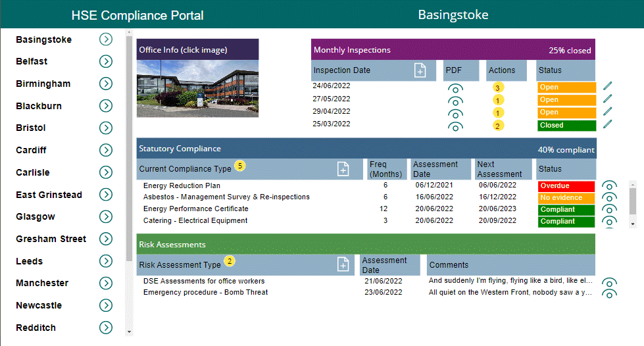Viewport: 644px width, 346px height.
Task: View Energy Performance Certificate record via eye icon
Action: [609, 210]
